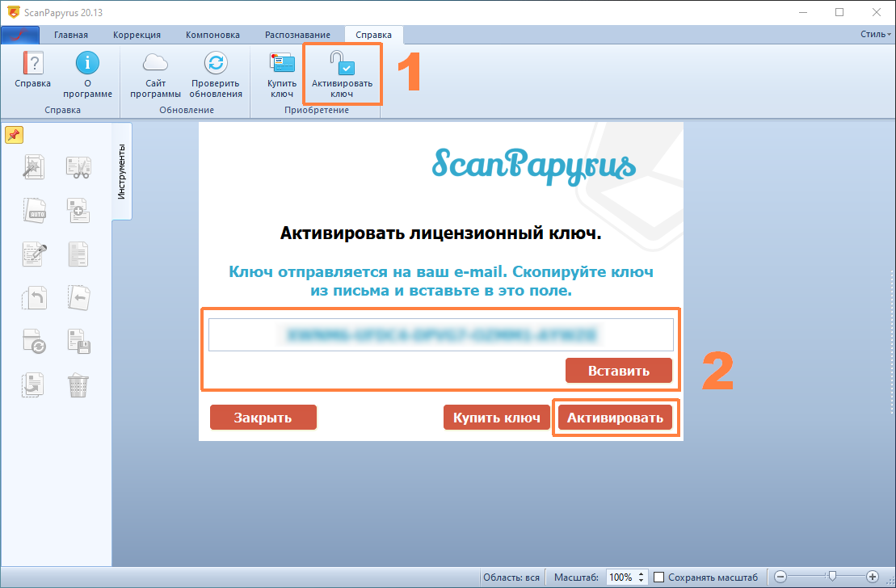This screenshot has height=588, width=896.
Task: Select the page marker edit tool
Action: tap(34, 254)
